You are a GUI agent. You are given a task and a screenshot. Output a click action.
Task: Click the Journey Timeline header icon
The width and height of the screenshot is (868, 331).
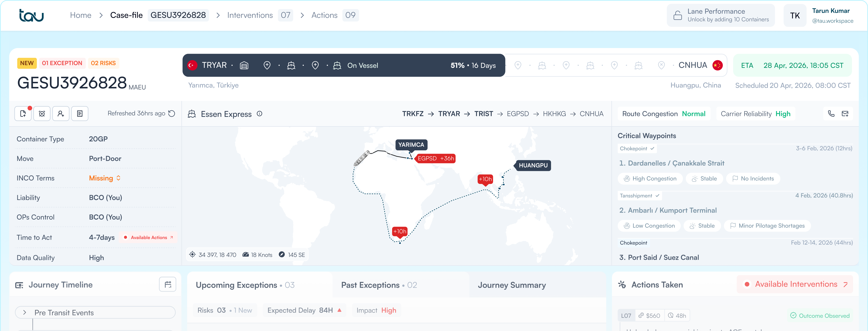click(x=19, y=285)
